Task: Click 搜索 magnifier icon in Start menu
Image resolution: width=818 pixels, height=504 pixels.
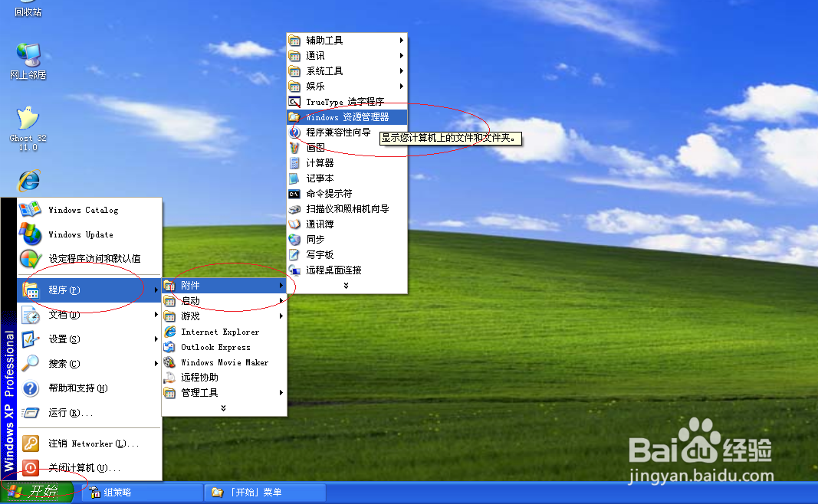Action: coord(30,363)
